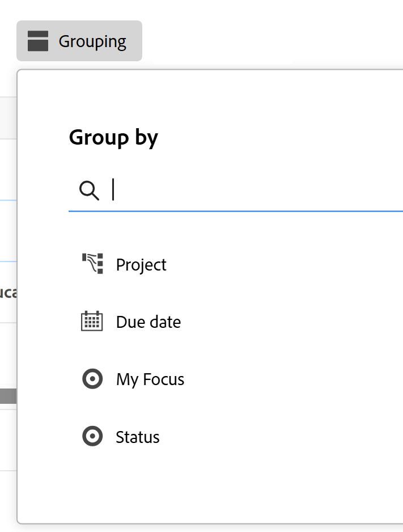The height and width of the screenshot is (532, 403).
Task: Click the Project hierarchy icon
Action: pyautogui.click(x=92, y=263)
